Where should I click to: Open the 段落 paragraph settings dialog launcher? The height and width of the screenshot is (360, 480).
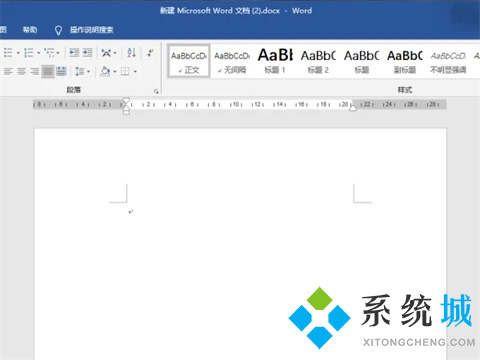coord(156,91)
